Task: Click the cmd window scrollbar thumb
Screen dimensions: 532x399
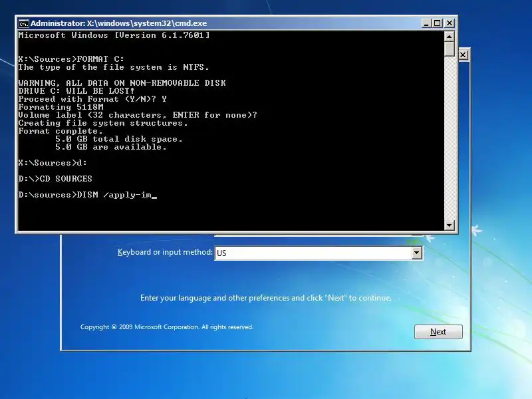Action: pos(450,49)
